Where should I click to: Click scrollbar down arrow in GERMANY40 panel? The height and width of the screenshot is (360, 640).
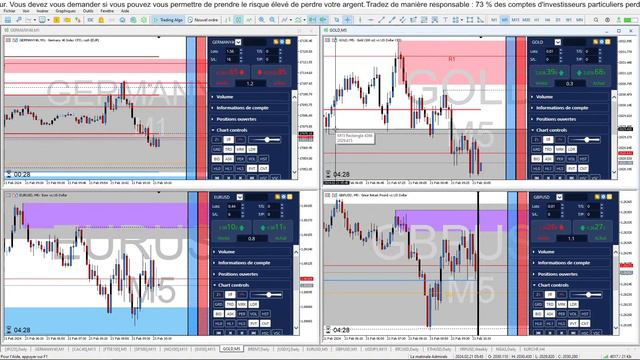294,172
